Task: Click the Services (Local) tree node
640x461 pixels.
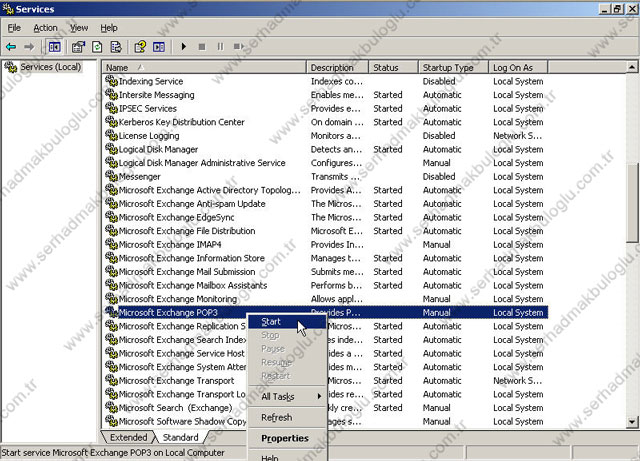Action: point(51,67)
